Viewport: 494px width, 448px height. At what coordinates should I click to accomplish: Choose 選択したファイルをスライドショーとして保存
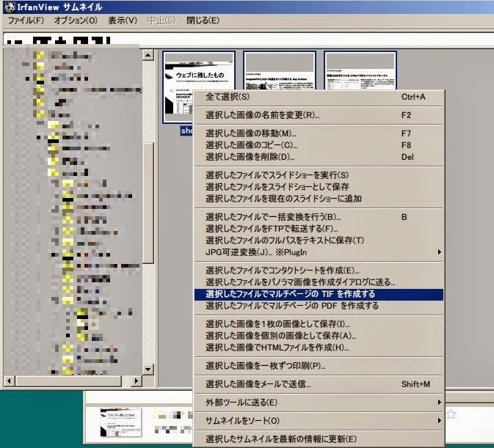click(319, 186)
